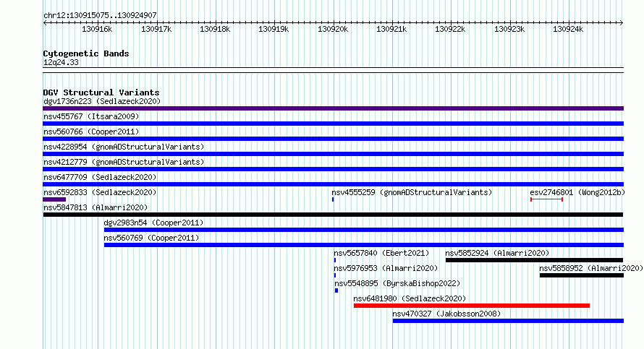Click the long black bar under nsv5847813
644x349 pixels.
[x=333, y=215]
